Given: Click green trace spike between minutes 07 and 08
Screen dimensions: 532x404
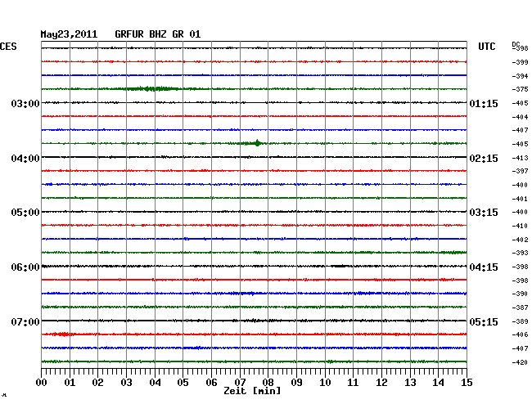Looking at the screenshot, I should coord(257,143).
